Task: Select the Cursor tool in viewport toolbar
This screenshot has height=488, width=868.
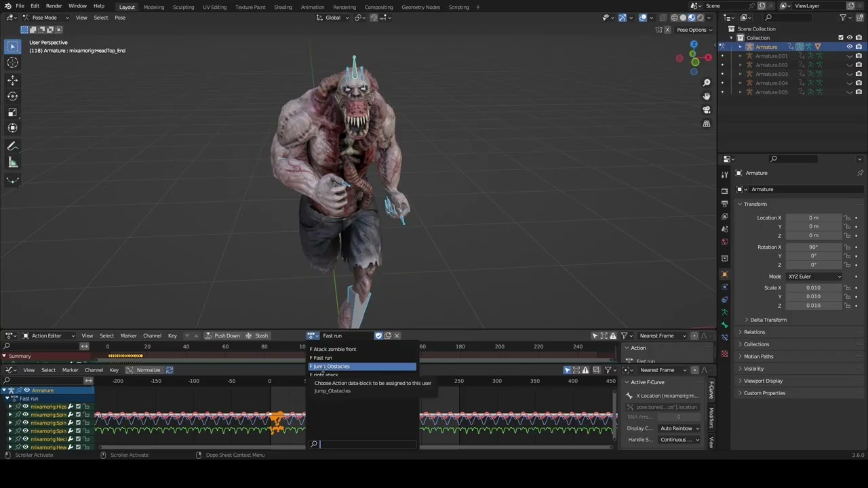Action: click(12, 62)
